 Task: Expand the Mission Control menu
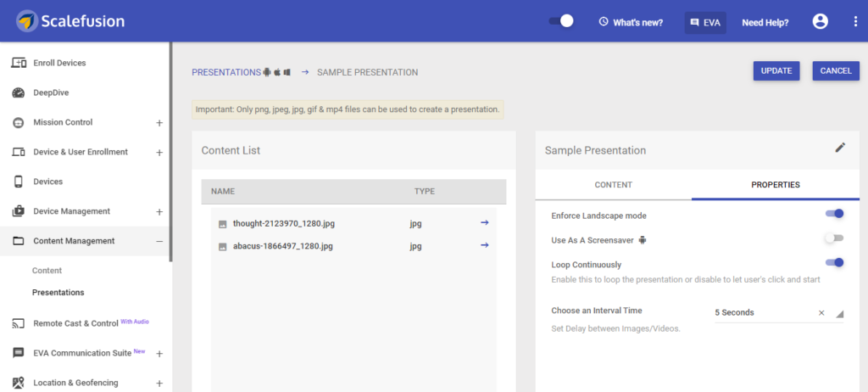[159, 122]
